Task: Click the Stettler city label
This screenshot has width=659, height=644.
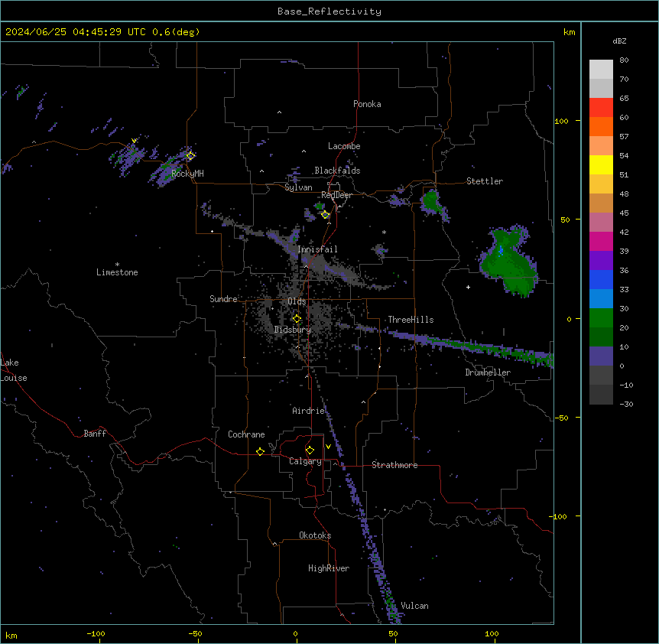Action: (485, 181)
